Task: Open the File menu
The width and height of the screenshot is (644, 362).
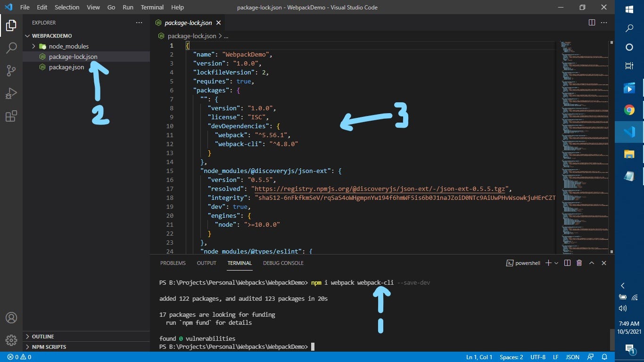Action: [25, 7]
